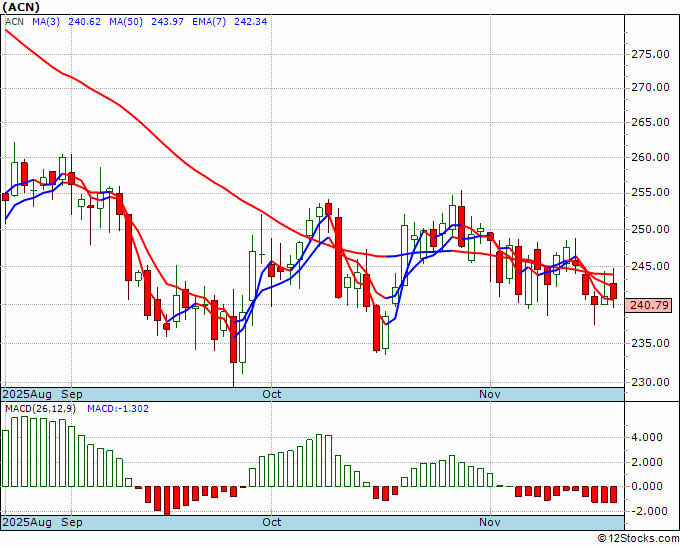
Task: Click the Oct label on price chart axis
Action: 272,395
